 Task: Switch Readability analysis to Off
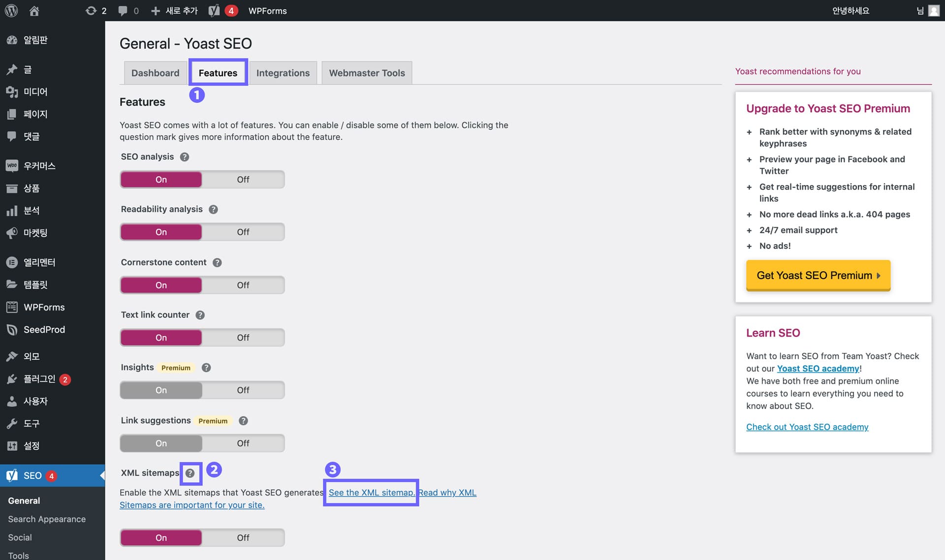pyautogui.click(x=243, y=232)
